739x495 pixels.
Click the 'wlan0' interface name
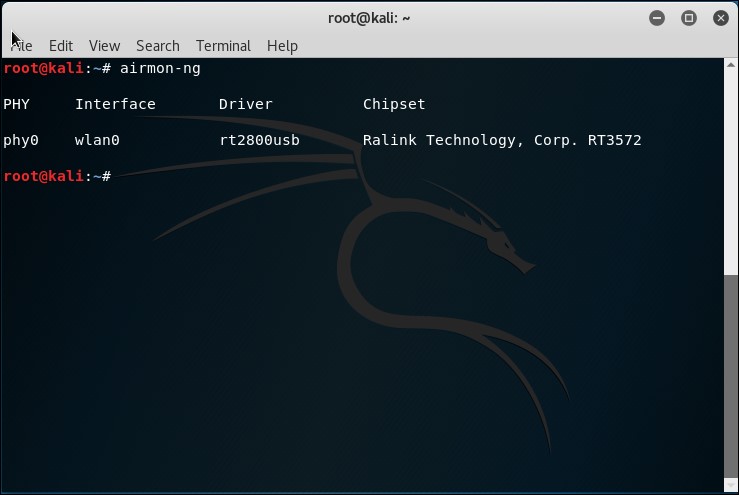(x=97, y=140)
